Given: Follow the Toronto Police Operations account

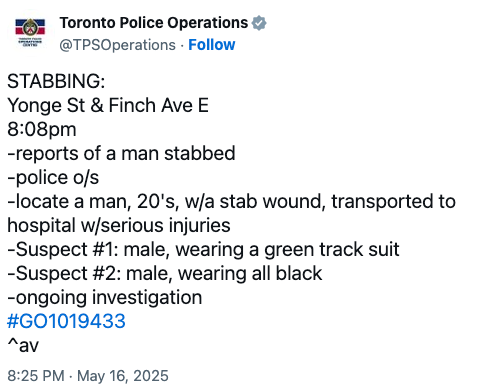Looking at the screenshot, I should coord(212,45).
